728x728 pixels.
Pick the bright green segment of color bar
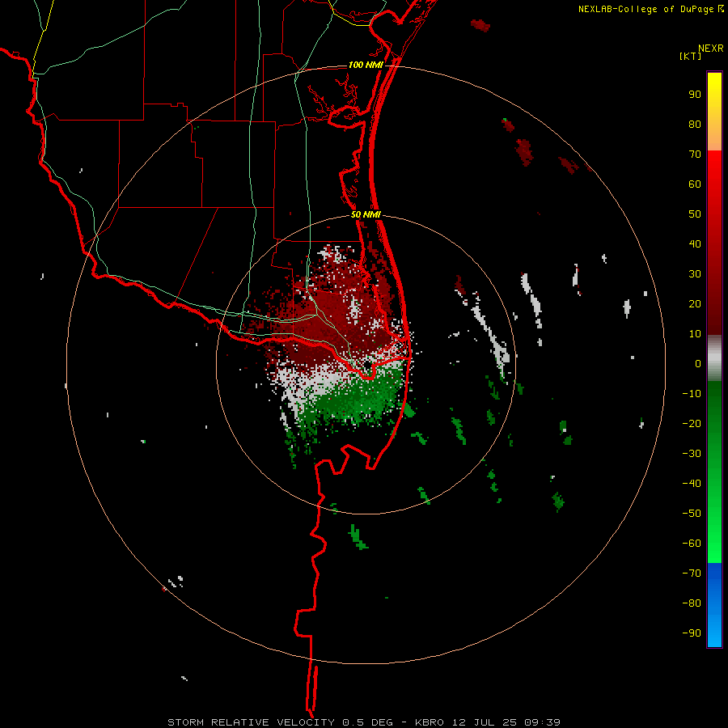(x=714, y=472)
